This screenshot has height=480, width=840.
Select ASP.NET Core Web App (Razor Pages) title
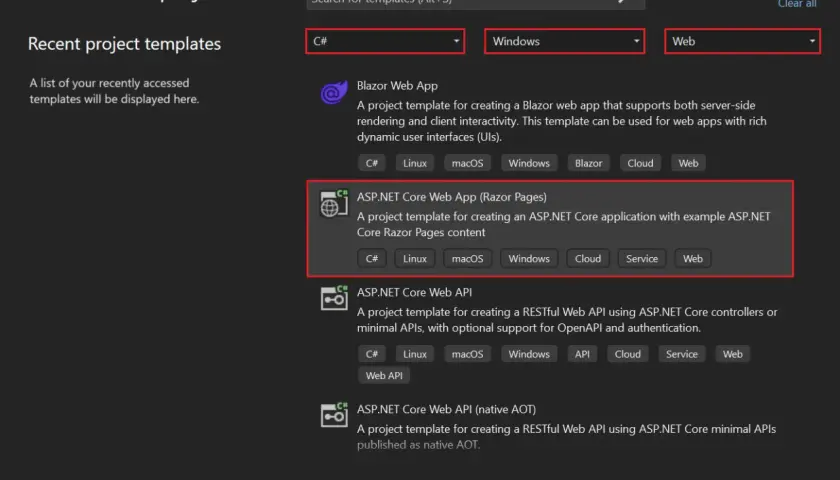pyautogui.click(x=452, y=197)
